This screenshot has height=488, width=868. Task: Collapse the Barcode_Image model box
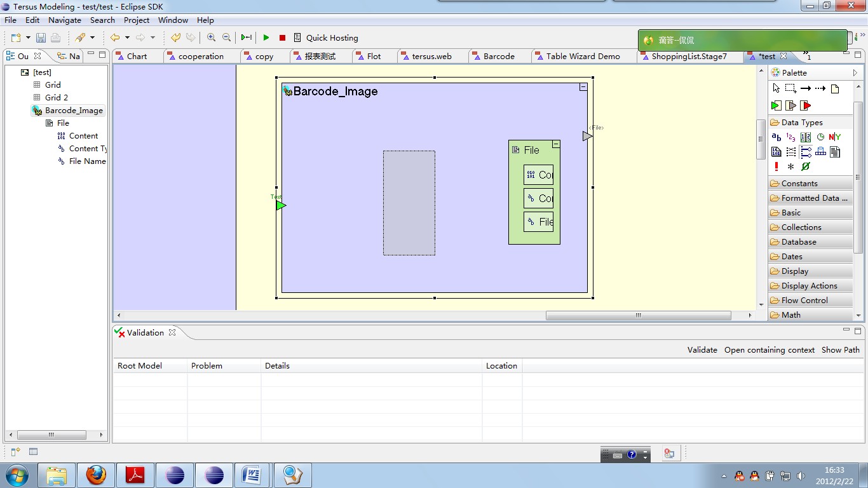coord(583,88)
